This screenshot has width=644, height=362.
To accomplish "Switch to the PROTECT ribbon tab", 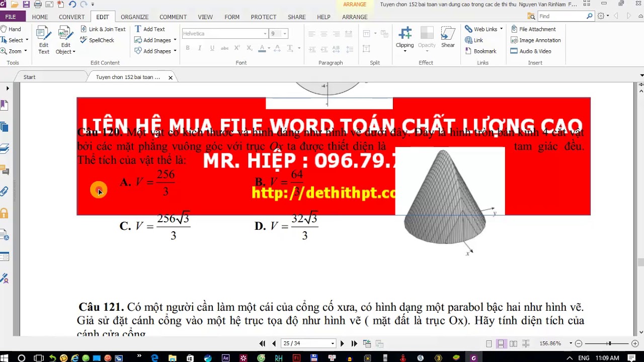I will (x=264, y=17).
